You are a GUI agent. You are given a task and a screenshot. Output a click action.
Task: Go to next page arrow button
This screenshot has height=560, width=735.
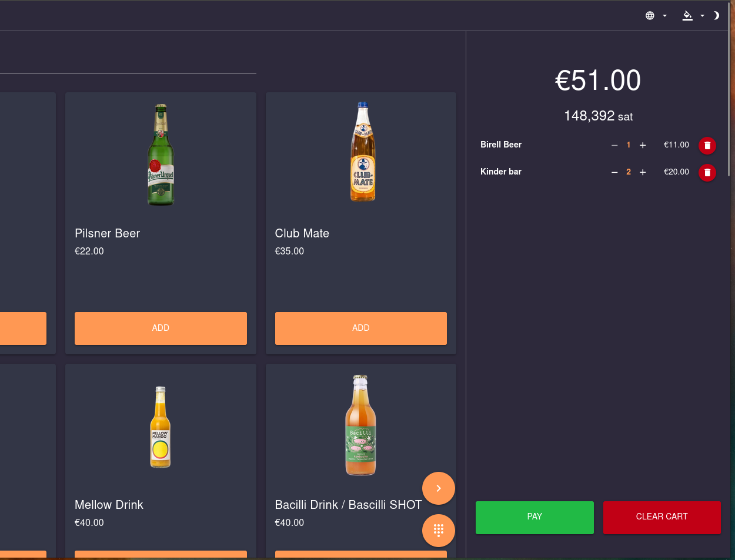[439, 488]
